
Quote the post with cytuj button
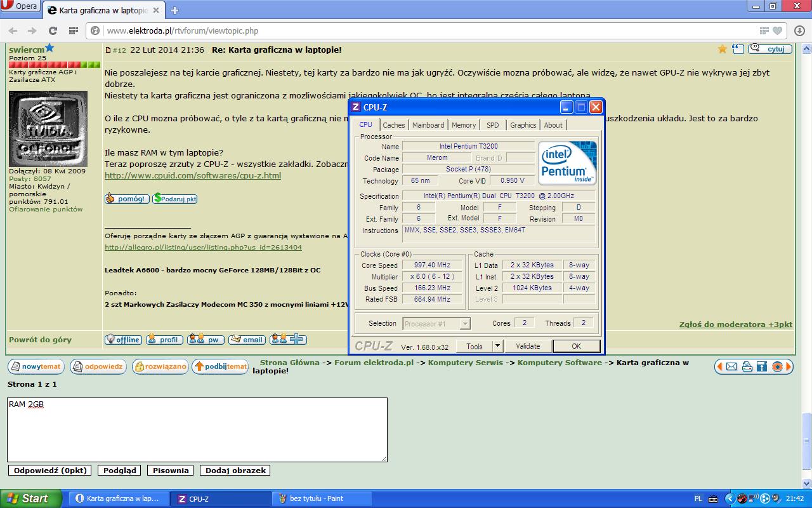770,49
